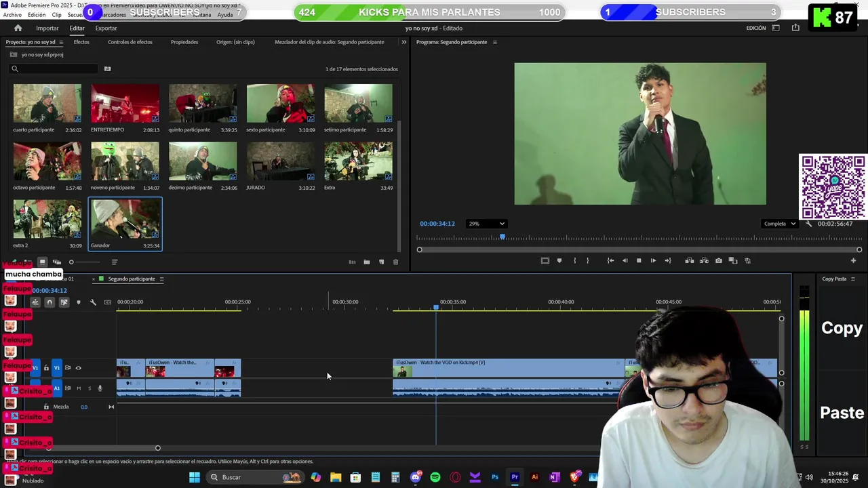The image size is (868, 488).
Task: Open the Edición menu
Action: [x=37, y=14]
